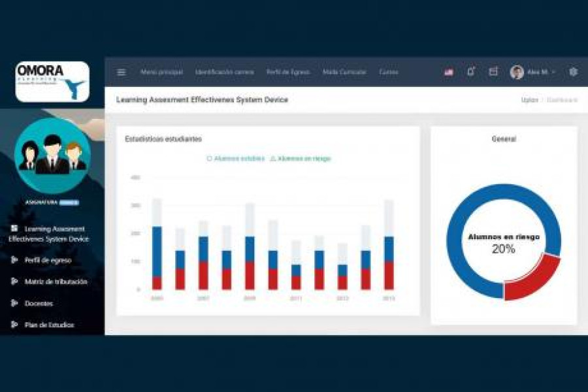Go to Plan de Estudios in sidebar
Screen dimensions: 588x392
point(49,325)
